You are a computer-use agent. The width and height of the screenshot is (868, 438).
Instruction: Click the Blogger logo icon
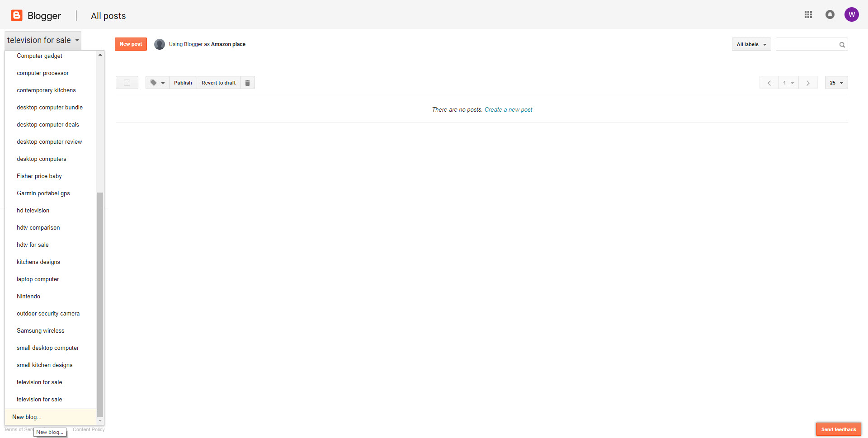[17, 15]
